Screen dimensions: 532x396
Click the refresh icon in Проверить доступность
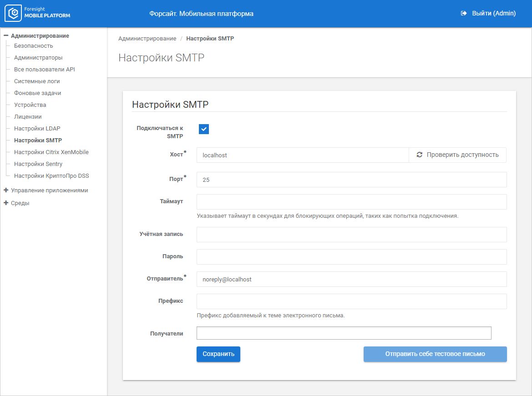(x=419, y=155)
